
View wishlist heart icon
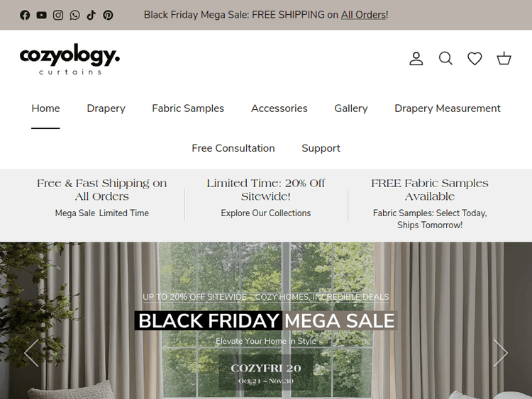pyautogui.click(x=475, y=58)
